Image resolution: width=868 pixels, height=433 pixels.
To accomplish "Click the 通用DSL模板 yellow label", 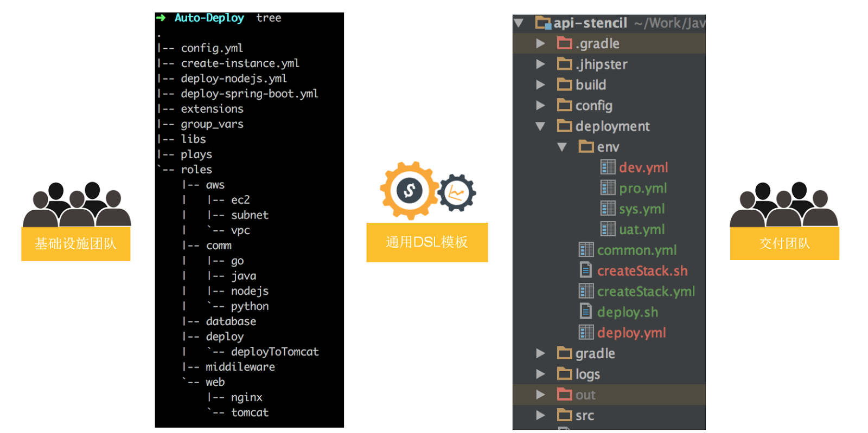I will pyautogui.click(x=427, y=242).
